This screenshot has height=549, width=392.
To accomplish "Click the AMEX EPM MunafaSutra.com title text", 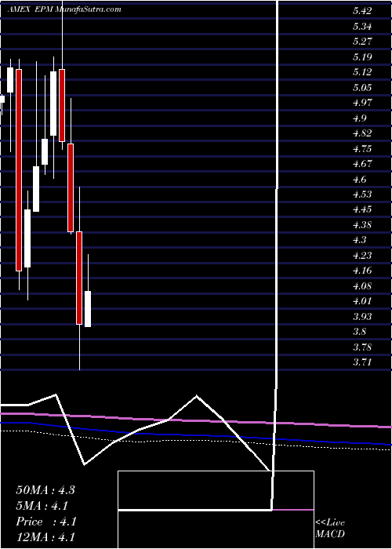I will [64, 9].
